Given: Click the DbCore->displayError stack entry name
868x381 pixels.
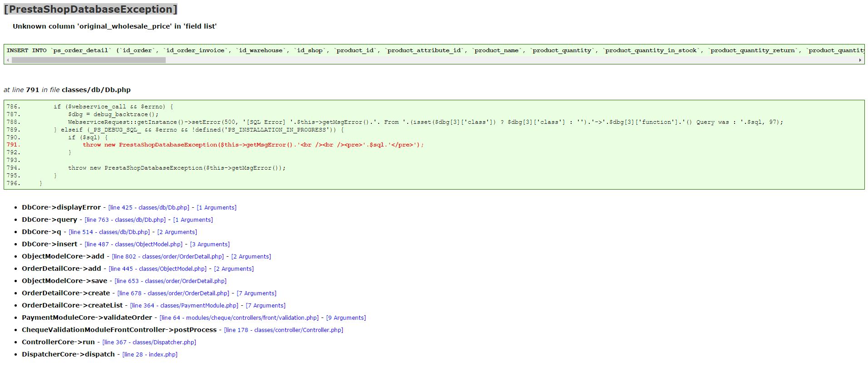Looking at the screenshot, I should 61,207.
